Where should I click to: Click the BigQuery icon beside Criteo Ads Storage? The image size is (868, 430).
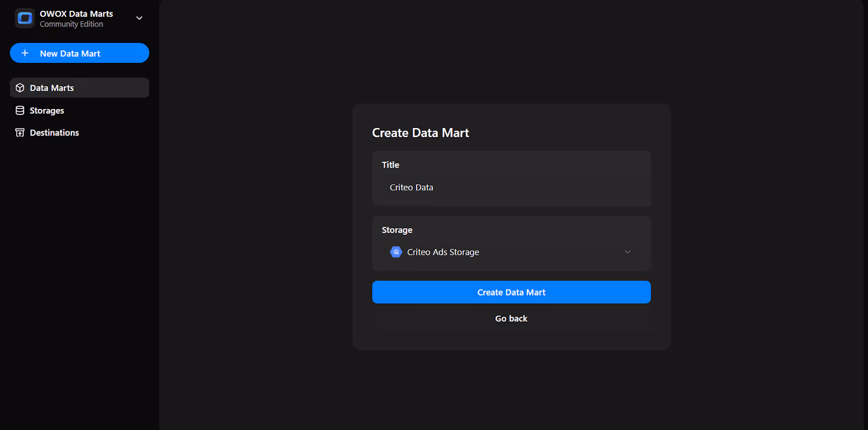[x=396, y=252]
